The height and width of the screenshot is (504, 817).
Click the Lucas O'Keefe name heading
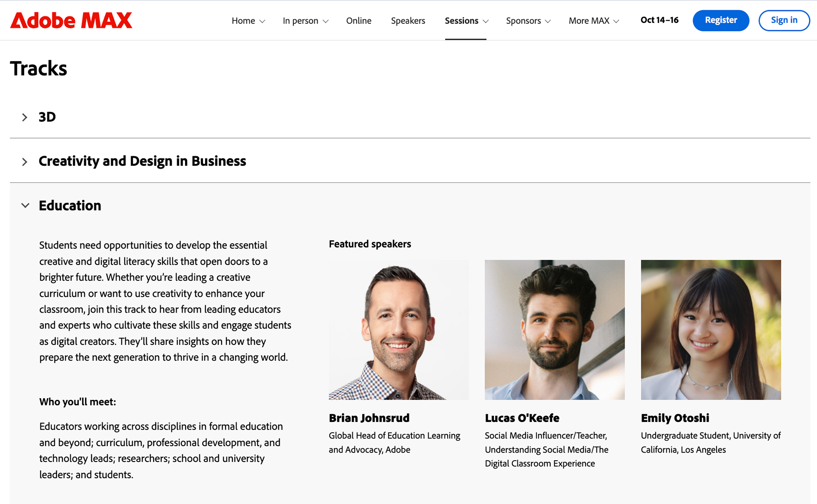[x=522, y=418]
